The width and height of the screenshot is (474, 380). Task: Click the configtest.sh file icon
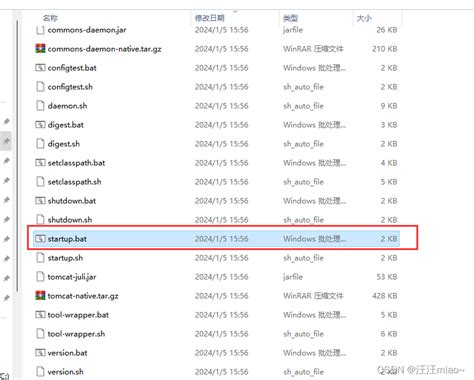click(40, 87)
